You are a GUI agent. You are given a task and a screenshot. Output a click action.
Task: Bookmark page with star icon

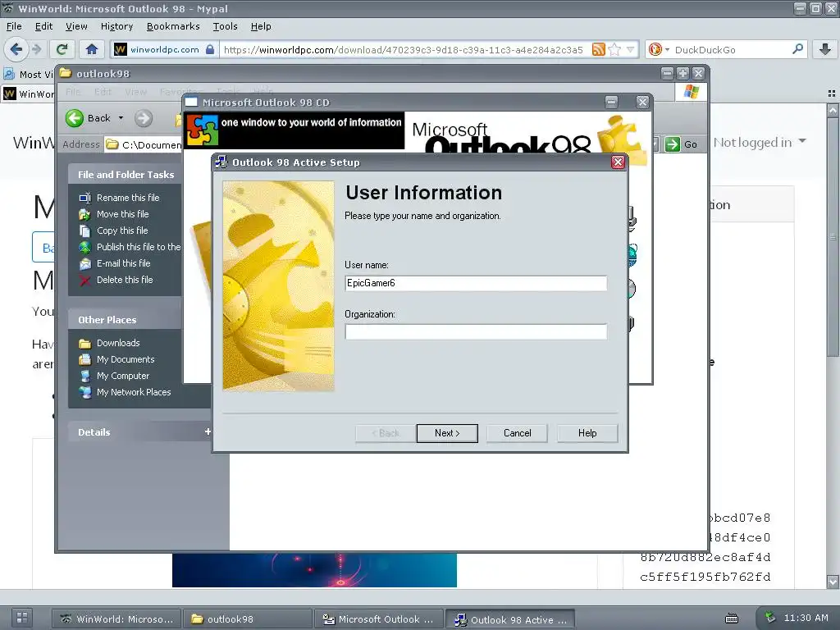pyautogui.click(x=614, y=50)
